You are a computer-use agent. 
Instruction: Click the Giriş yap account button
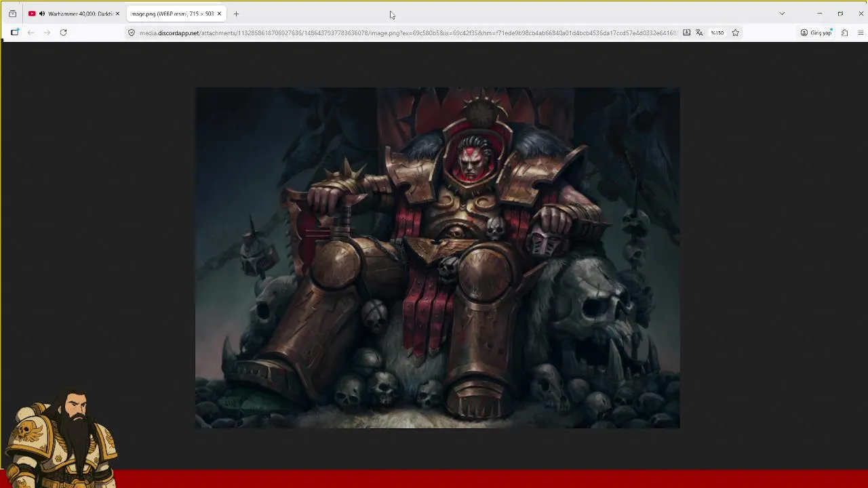click(816, 33)
